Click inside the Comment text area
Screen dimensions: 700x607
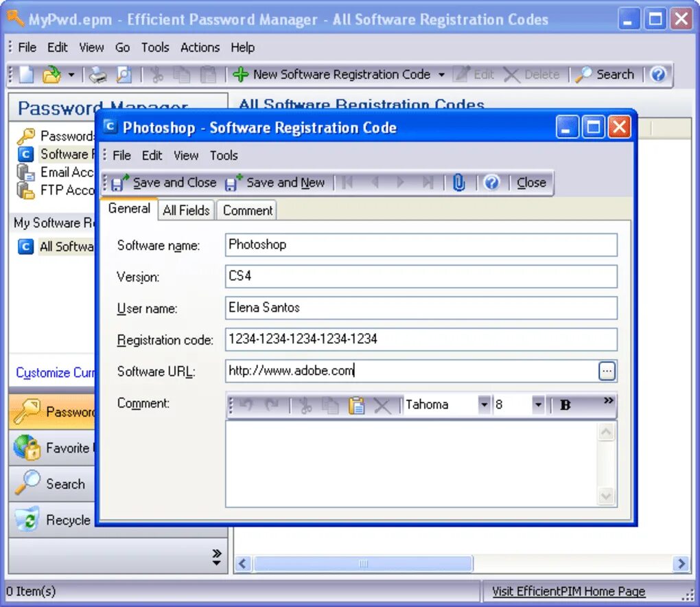[411, 464]
